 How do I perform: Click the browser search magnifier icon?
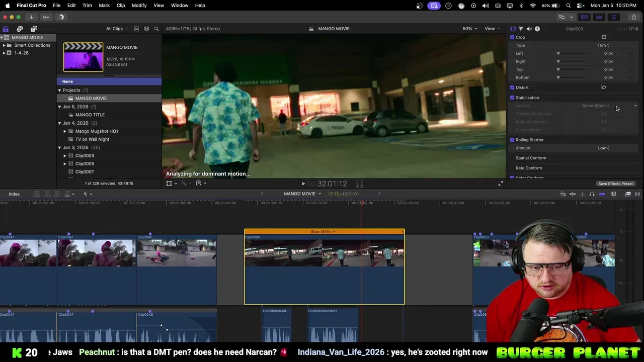click(156, 29)
